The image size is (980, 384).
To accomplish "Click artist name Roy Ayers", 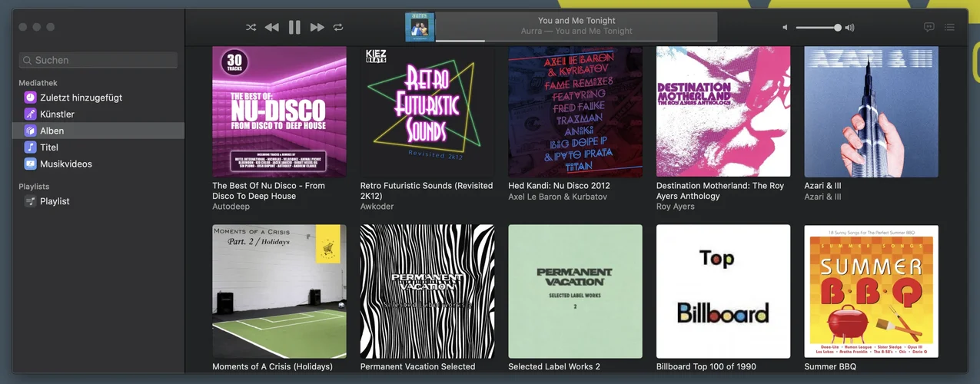I will pos(675,207).
